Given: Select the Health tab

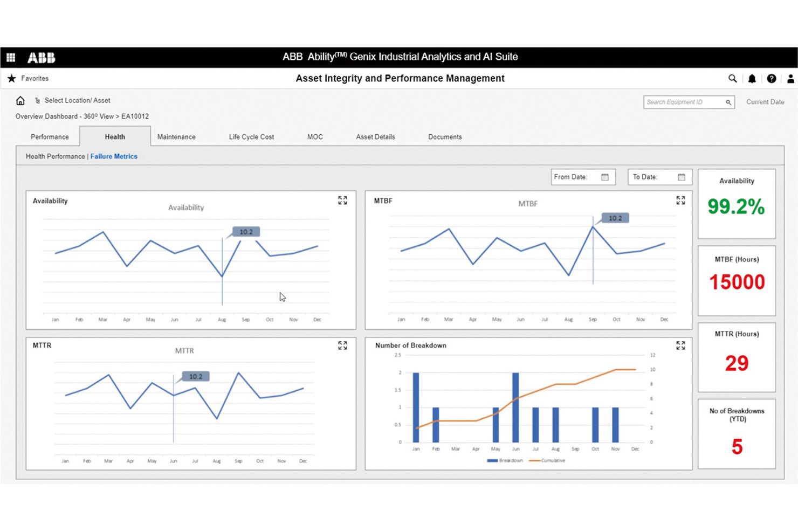Looking at the screenshot, I should click(x=115, y=136).
